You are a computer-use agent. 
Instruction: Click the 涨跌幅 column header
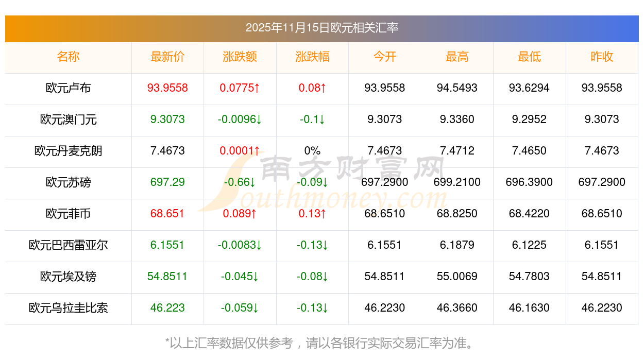pyautogui.click(x=312, y=57)
